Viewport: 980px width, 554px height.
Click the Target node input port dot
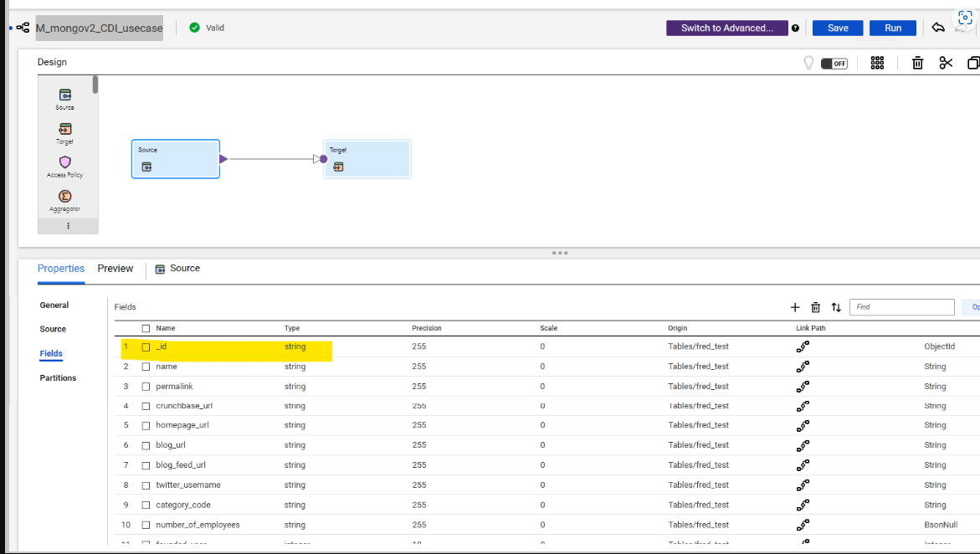(x=324, y=159)
